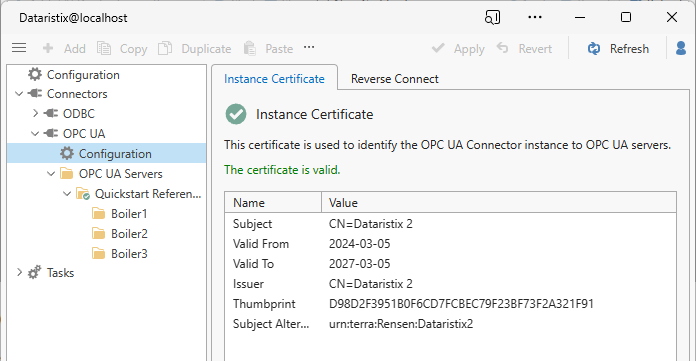Switch to Instance Certificate tab

pos(274,79)
